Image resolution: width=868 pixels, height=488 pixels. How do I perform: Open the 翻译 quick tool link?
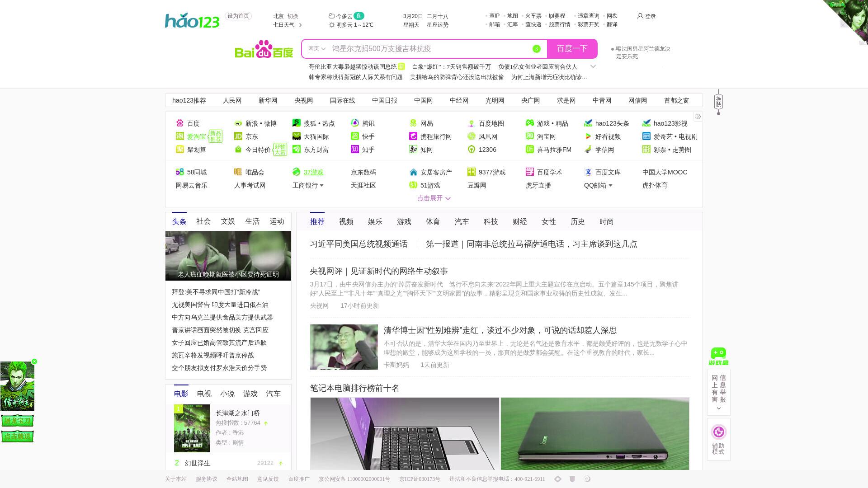pyautogui.click(x=612, y=24)
